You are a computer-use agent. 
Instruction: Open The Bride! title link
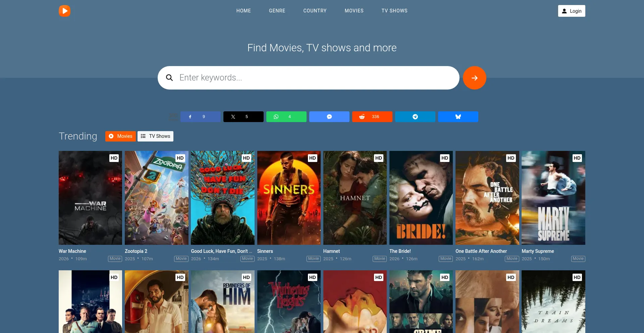tap(400, 251)
